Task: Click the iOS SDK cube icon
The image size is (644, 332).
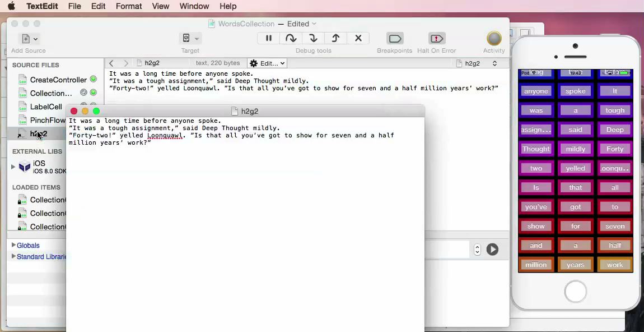Action: click(x=25, y=167)
